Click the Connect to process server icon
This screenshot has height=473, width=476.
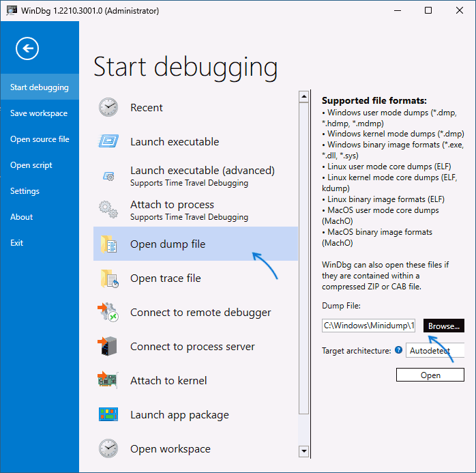coord(108,346)
